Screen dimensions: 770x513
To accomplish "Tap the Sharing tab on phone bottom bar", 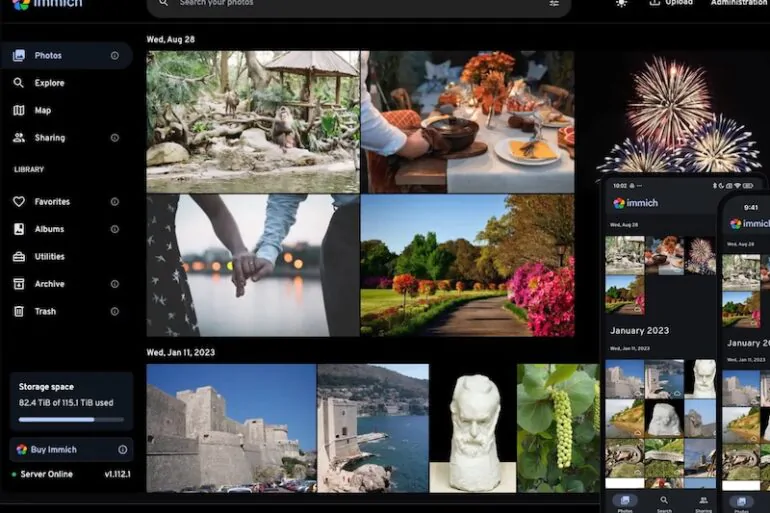I will pos(703,504).
